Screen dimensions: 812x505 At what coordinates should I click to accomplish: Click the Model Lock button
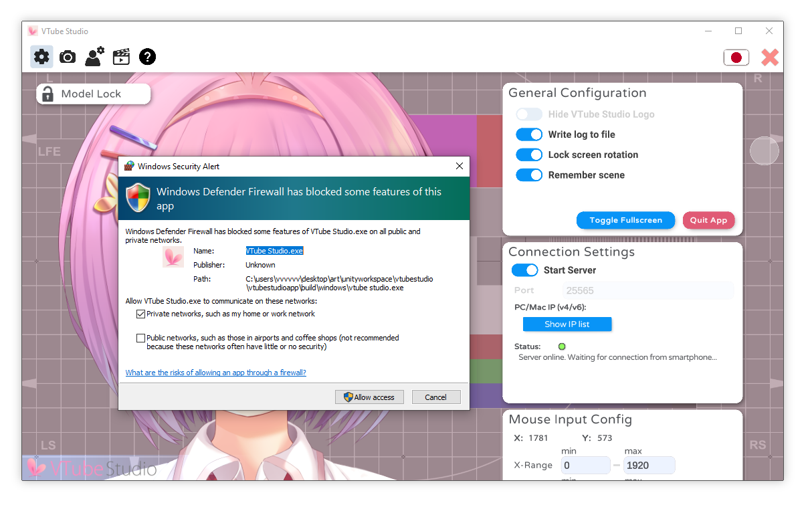point(94,94)
